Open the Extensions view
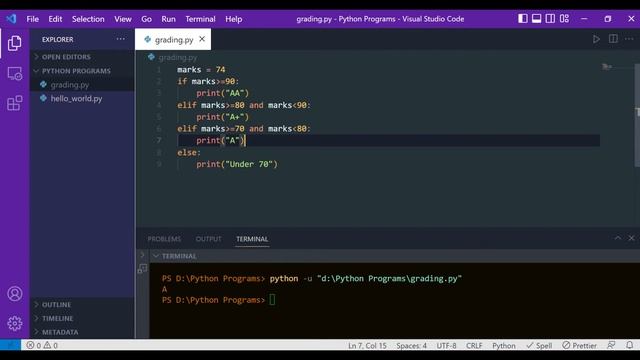The width and height of the screenshot is (640, 360). 15,103
